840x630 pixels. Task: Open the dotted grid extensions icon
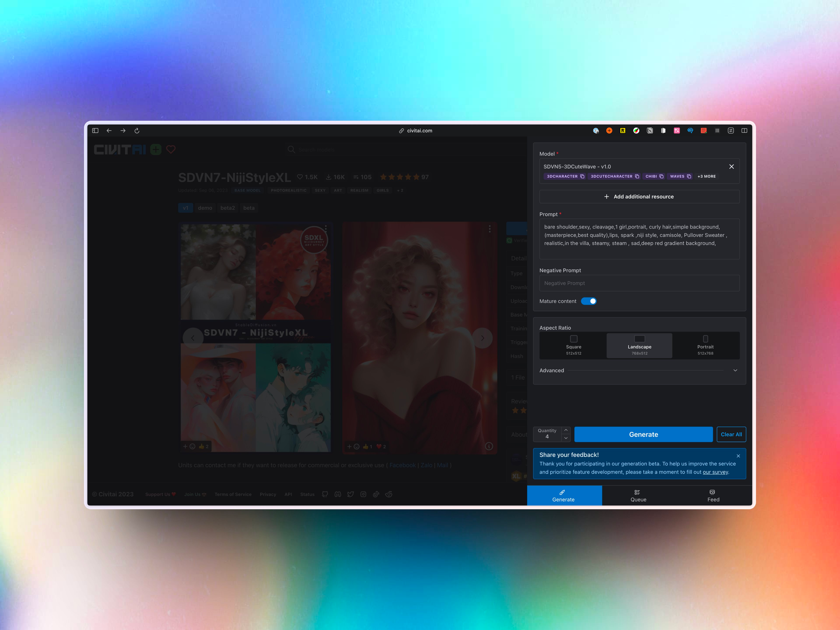[x=717, y=131]
